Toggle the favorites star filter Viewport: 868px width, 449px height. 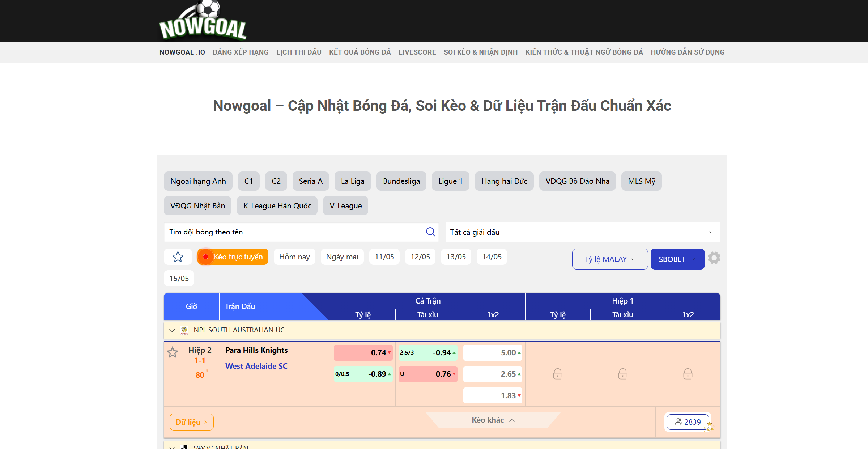tap(178, 257)
